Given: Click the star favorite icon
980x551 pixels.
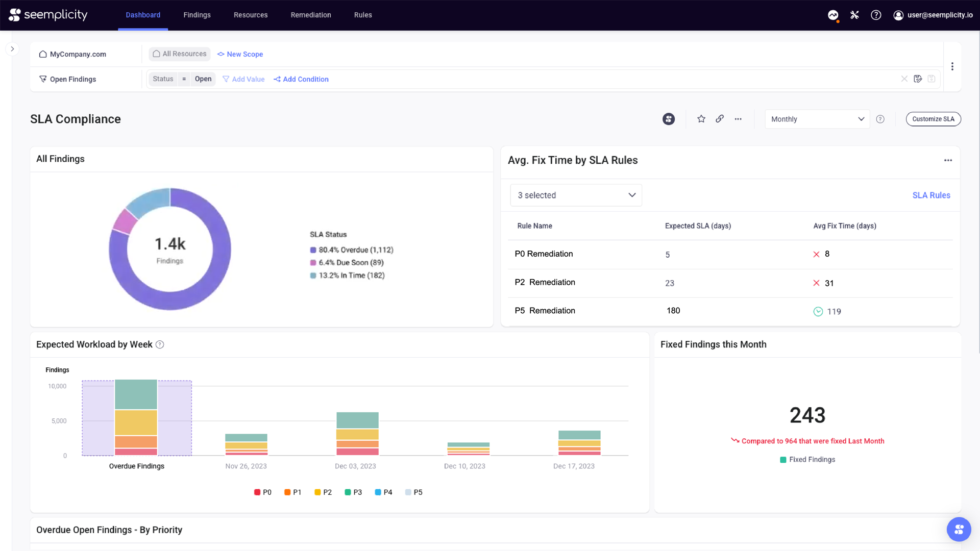Looking at the screenshot, I should click(701, 119).
